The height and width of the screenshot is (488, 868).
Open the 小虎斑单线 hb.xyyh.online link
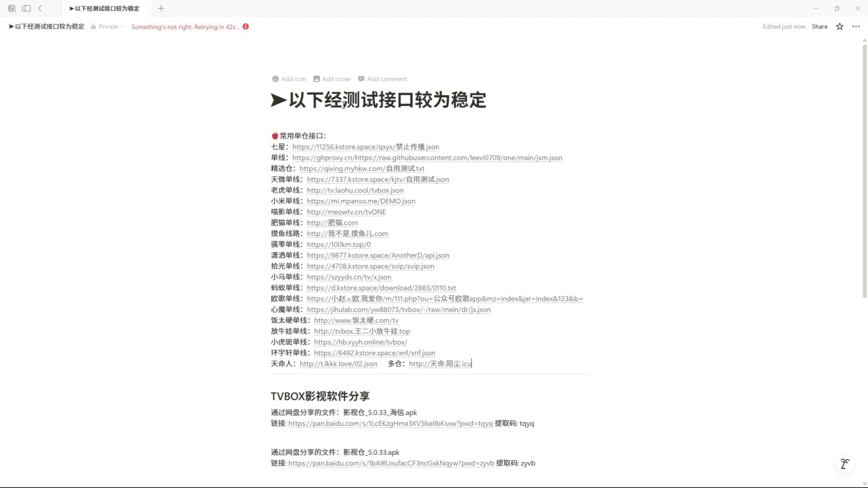coord(360,342)
